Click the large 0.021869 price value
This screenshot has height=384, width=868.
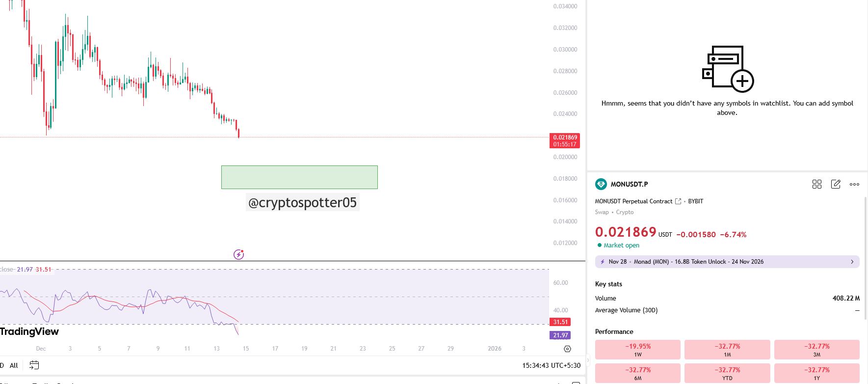tap(626, 232)
